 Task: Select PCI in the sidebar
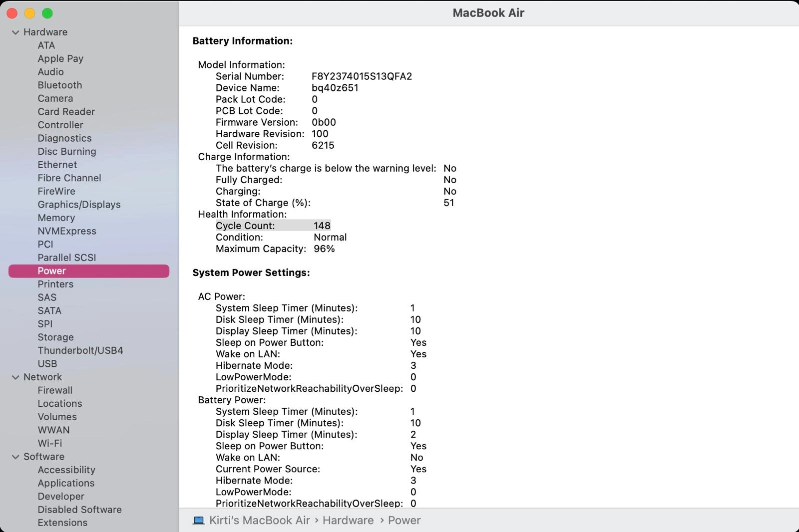(x=45, y=245)
